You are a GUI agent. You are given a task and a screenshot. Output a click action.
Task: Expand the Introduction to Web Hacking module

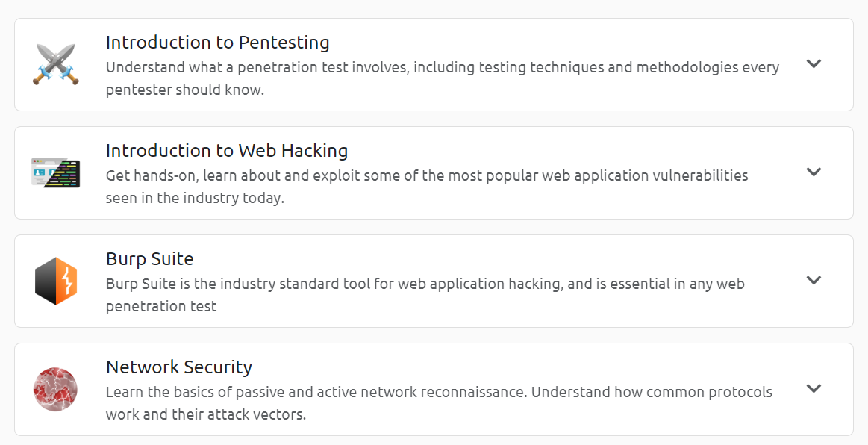[x=814, y=172]
